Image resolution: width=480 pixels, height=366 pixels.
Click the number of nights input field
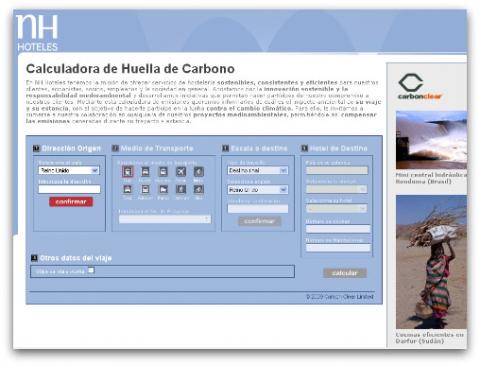[x=338, y=229]
